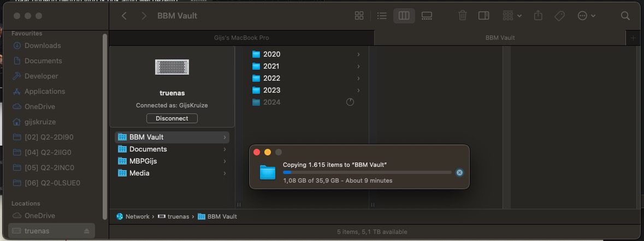This screenshot has width=644, height=241.
Task: Click the Disconnect button
Action: [172, 118]
